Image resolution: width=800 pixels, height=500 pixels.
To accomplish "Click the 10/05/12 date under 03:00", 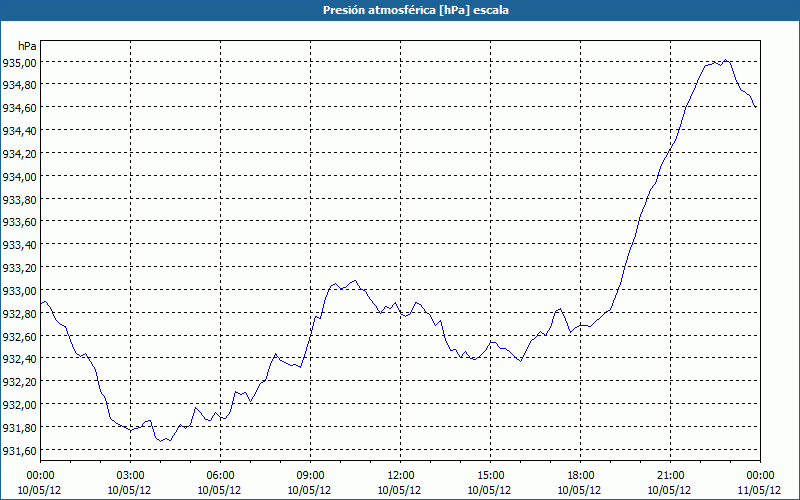I will pos(130,490).
